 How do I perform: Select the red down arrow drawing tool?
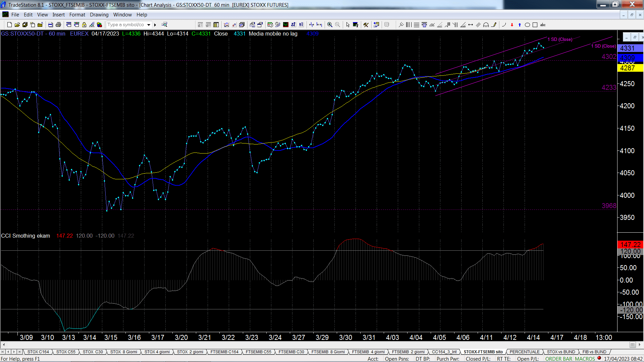point(512,25)
